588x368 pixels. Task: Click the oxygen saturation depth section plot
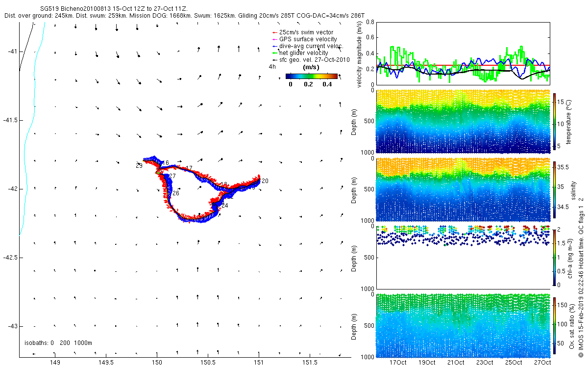click(x=463, y=325)
